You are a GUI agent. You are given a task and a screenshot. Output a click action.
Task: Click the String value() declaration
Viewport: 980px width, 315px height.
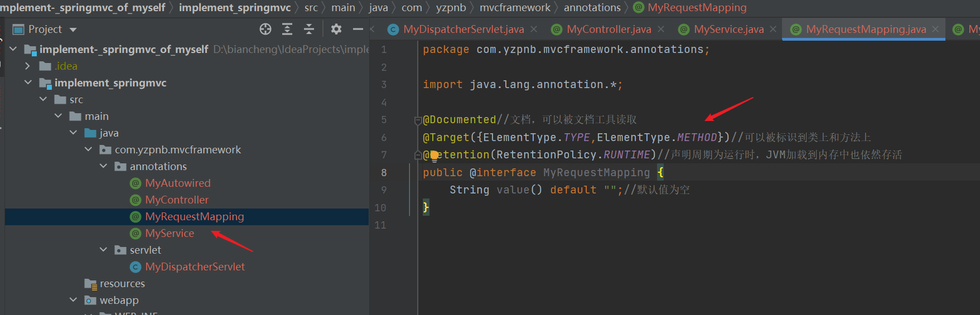click(496, 190)
